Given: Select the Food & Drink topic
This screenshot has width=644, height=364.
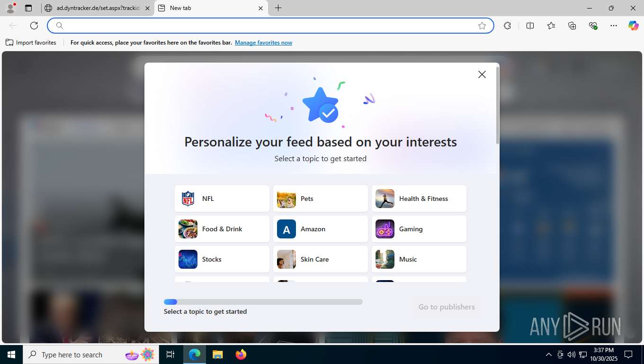Looking at the screenshot, I should click(222, 229).
